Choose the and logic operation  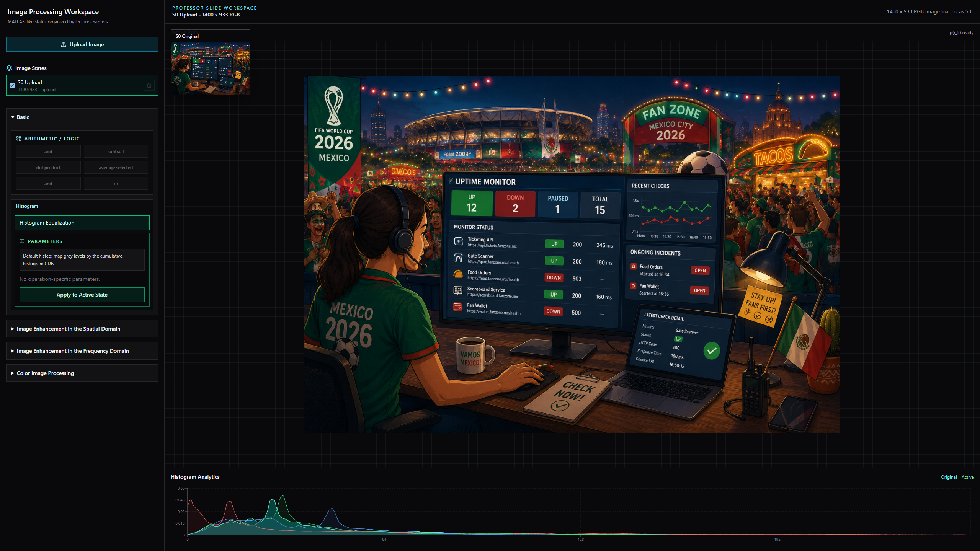(48, 184)
